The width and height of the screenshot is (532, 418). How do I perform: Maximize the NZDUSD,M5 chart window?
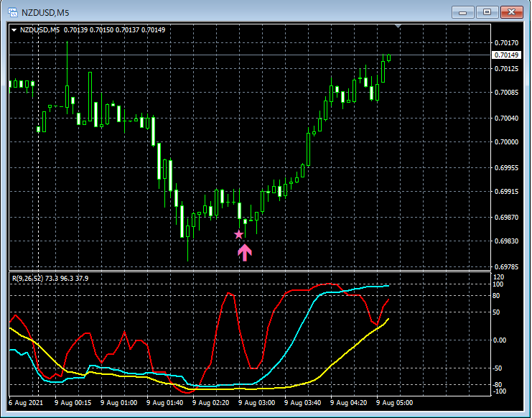tap(487, 12)
